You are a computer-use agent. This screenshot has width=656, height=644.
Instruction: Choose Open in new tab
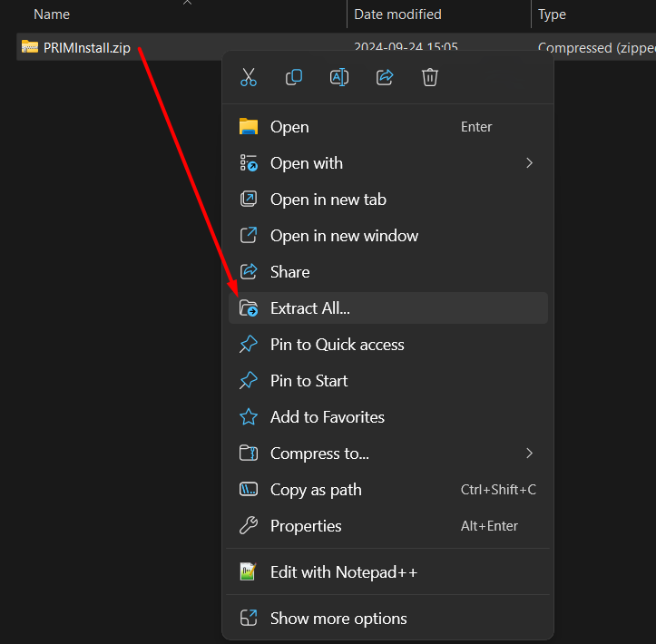tap(328, 200)
